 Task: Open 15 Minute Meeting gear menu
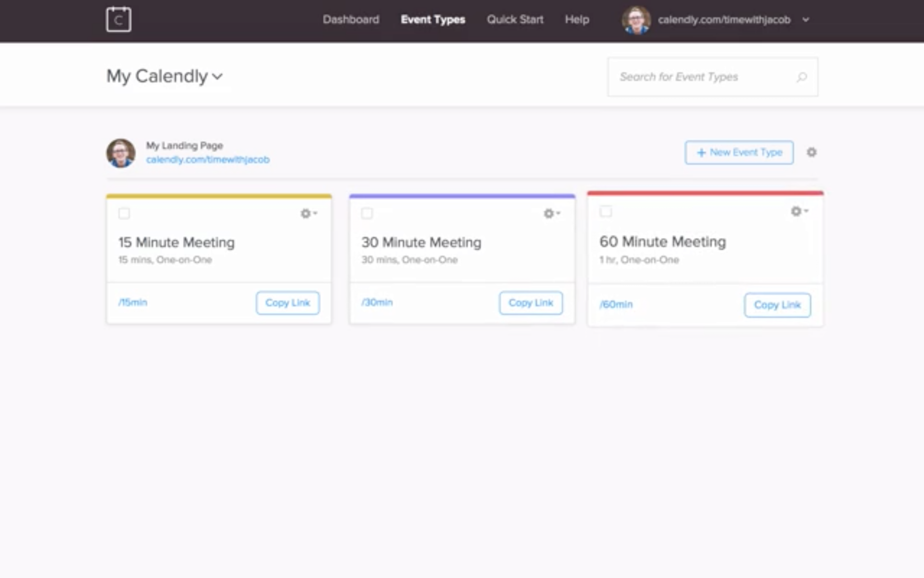309,213
